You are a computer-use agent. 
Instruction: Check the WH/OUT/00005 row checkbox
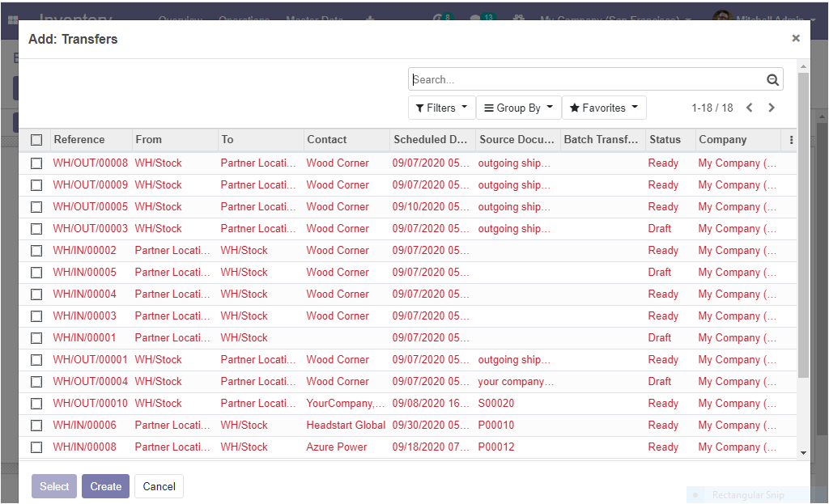click(36, 207)
